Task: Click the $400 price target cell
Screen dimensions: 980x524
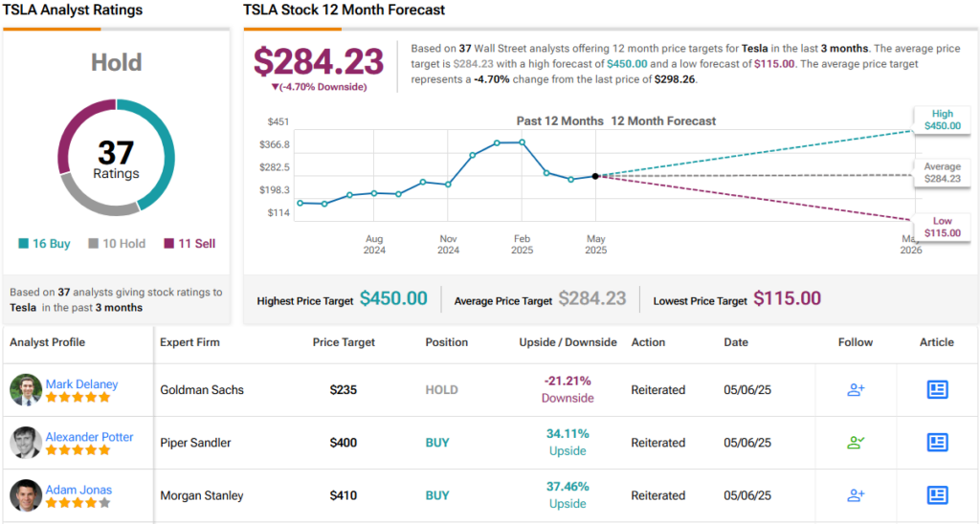Action: (x=344, y=443)
